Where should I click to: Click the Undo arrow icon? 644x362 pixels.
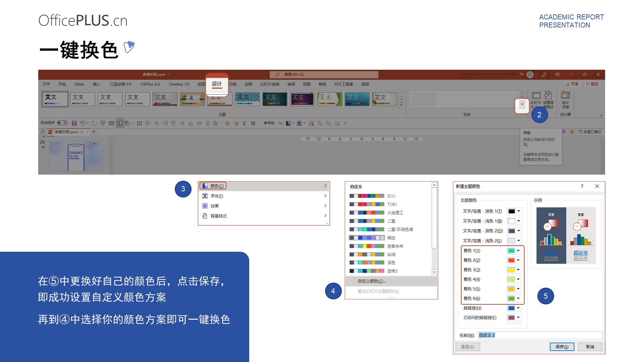coord(83,123)
